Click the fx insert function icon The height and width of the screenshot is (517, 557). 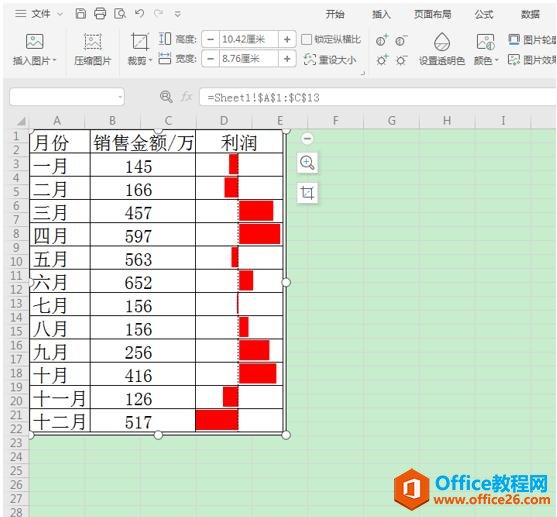(x=187, y=96)
